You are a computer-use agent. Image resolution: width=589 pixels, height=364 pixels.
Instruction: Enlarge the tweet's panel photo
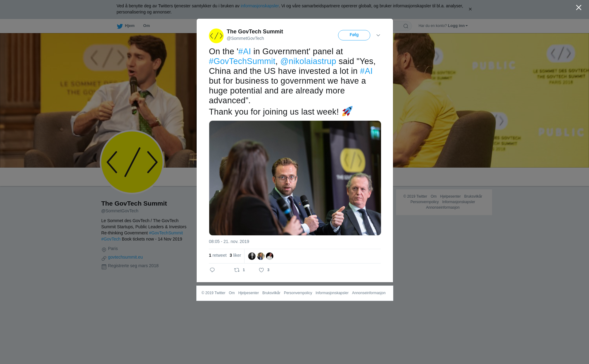[295, 178]
